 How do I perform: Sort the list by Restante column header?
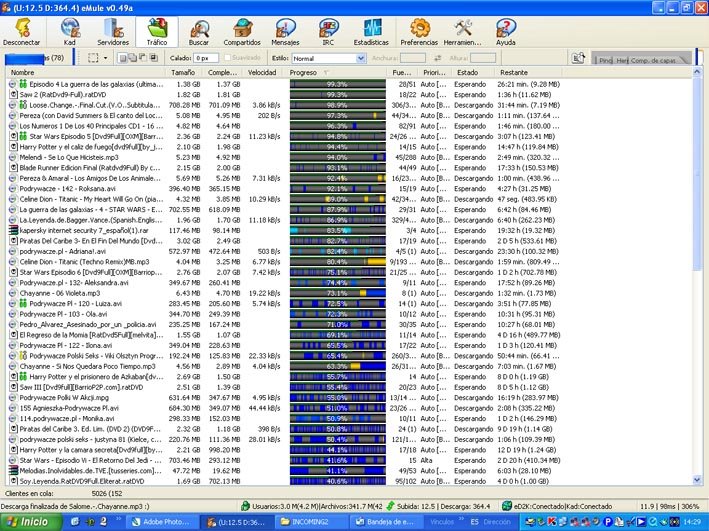tap(529, 72)
